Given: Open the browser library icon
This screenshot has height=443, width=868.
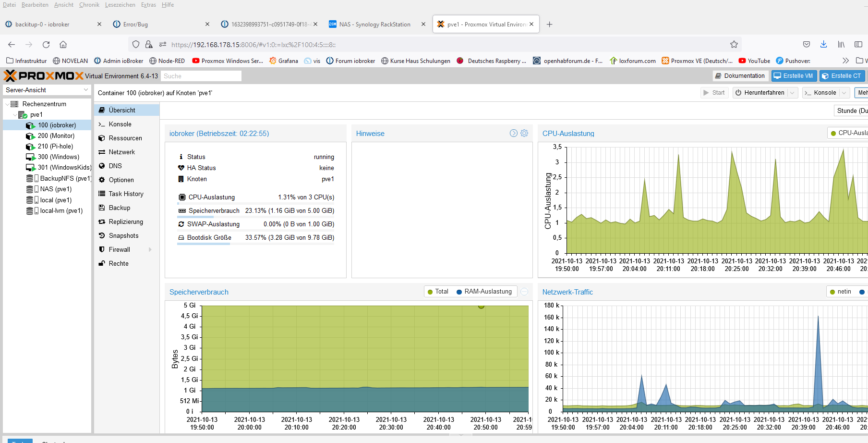Looking at the screenshot, I should 841,44.
